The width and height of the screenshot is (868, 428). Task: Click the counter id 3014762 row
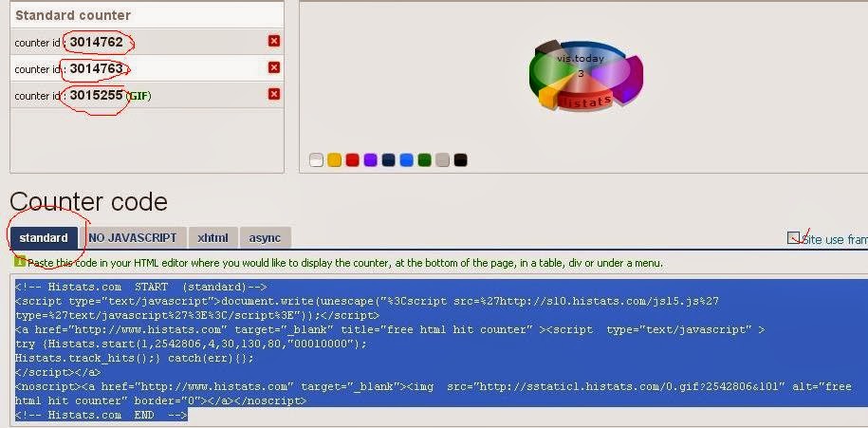(x=147, y=42)
